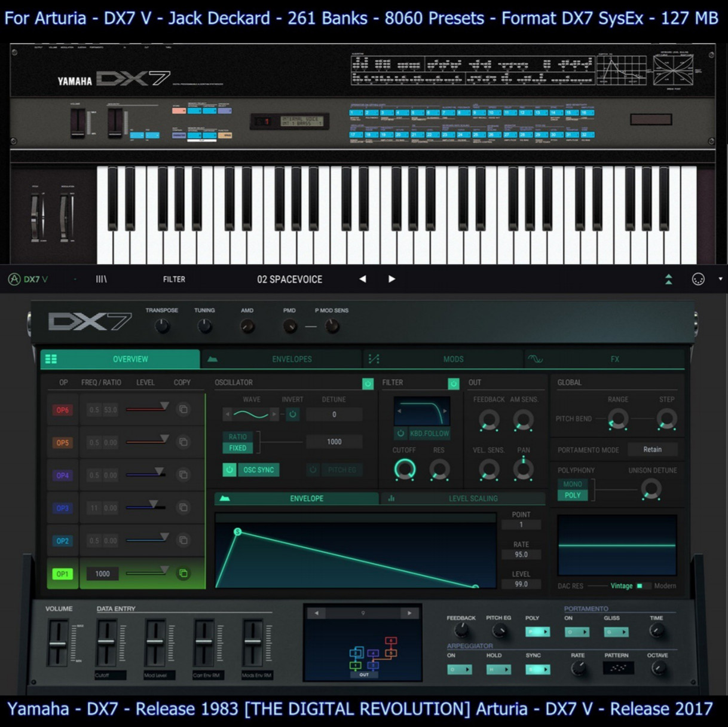Click the envelope LEVEL value 99.0
This screenshot has width=728, height=727.
521,584
